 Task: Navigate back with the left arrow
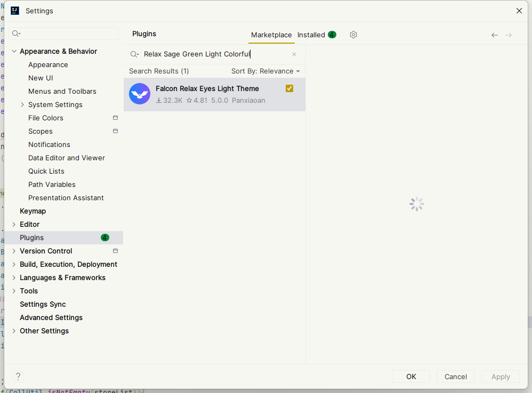[495, 35]
